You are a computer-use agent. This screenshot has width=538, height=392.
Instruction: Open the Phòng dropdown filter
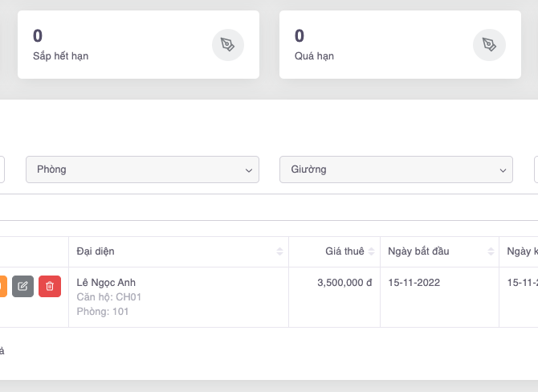(x=143, y=169)
